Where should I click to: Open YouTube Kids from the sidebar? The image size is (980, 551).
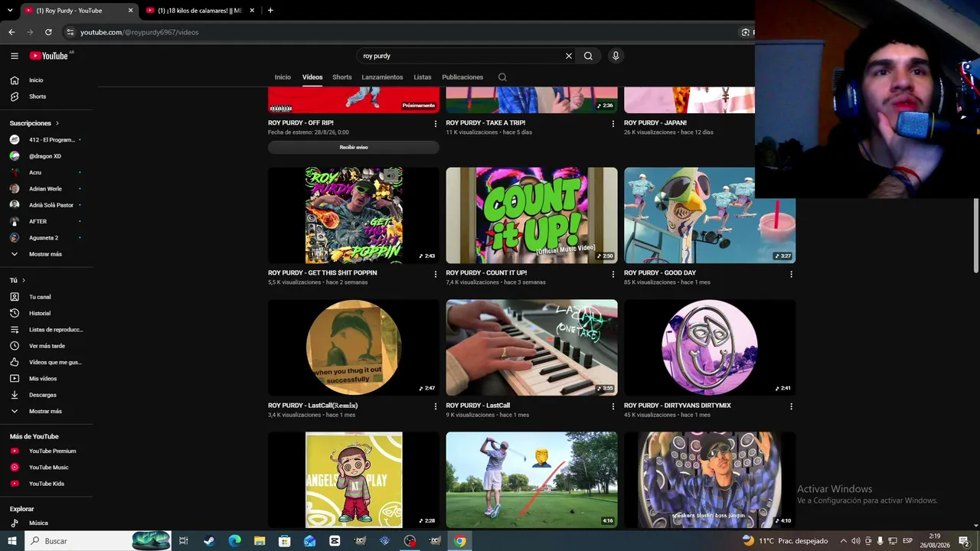tap(46, 484)
